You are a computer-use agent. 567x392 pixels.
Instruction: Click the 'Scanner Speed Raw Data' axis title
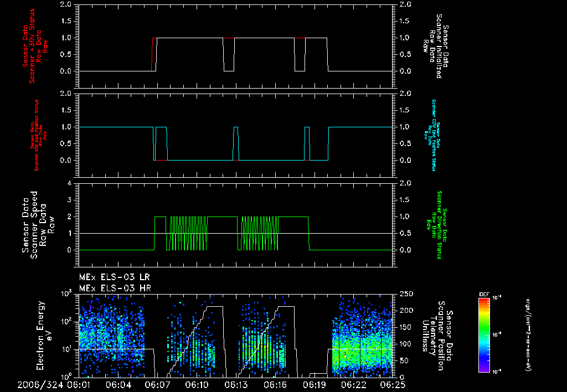pos(38,225)
